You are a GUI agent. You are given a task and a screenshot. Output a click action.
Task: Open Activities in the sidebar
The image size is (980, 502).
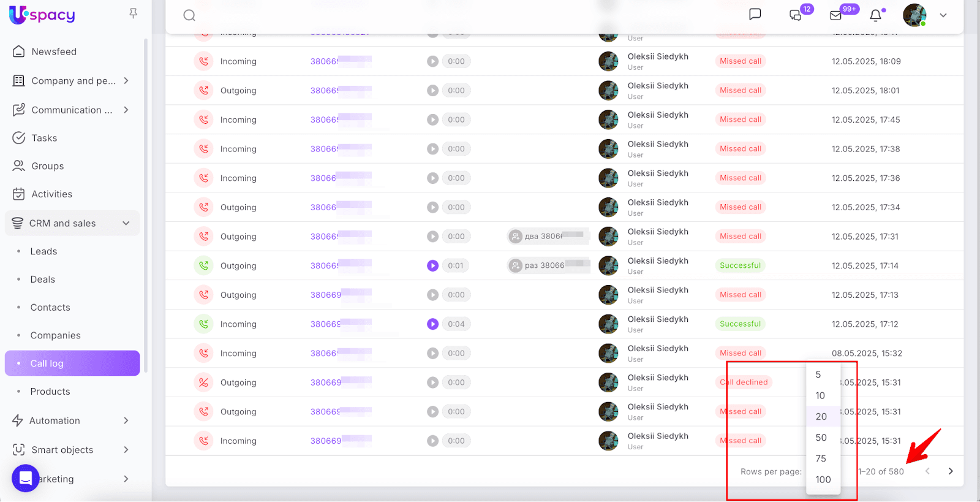[52, 194]
